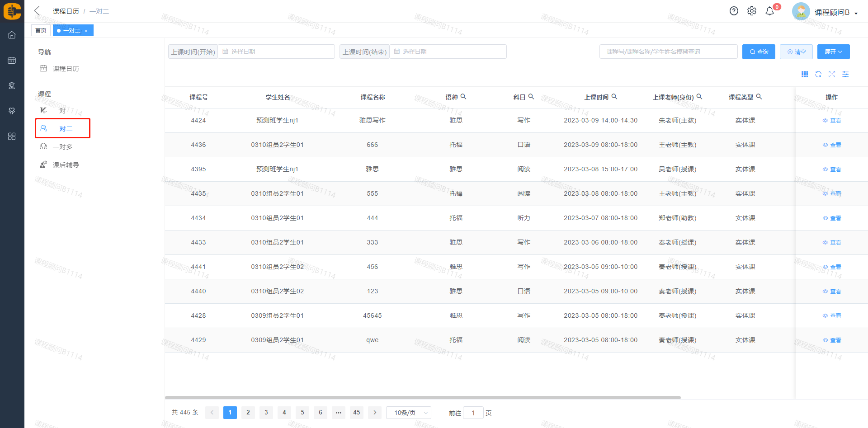Click the table refresh icon
Image resolution: width=868 pixels, height=428 pixels.
point(818,75)
